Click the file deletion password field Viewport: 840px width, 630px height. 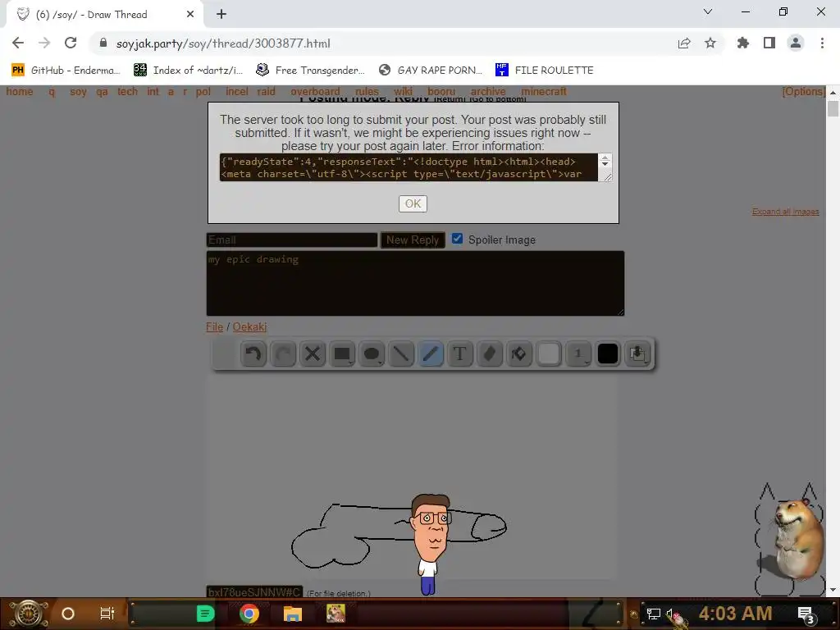coord(254,592)
